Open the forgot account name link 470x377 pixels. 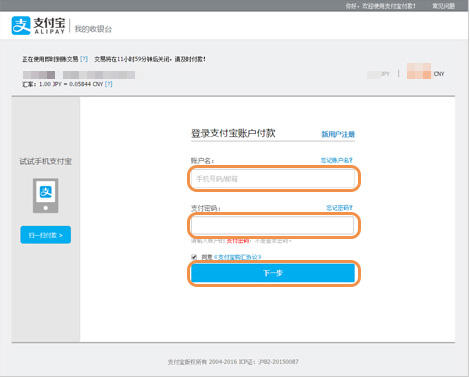coord(336,160)
